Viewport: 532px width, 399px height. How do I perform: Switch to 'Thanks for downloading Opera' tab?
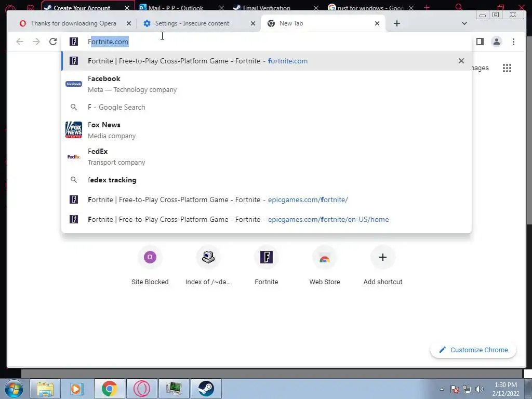point(73,23)
